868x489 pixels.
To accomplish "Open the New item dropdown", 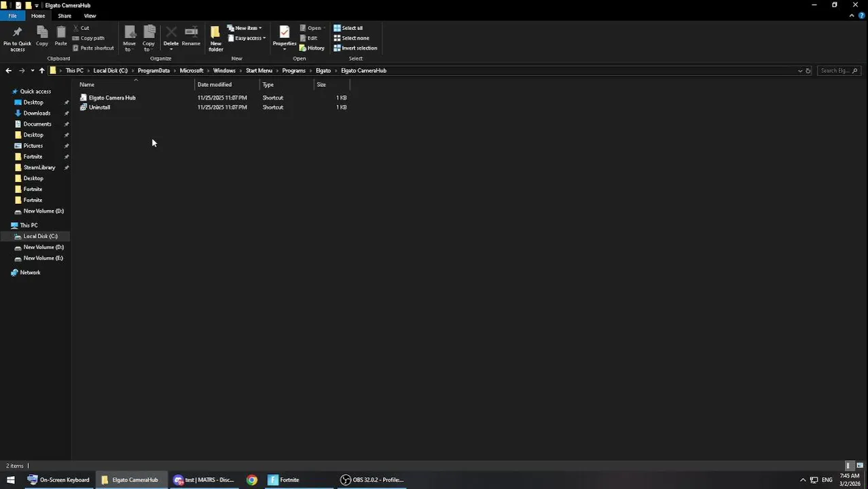I will click(245, 28).
